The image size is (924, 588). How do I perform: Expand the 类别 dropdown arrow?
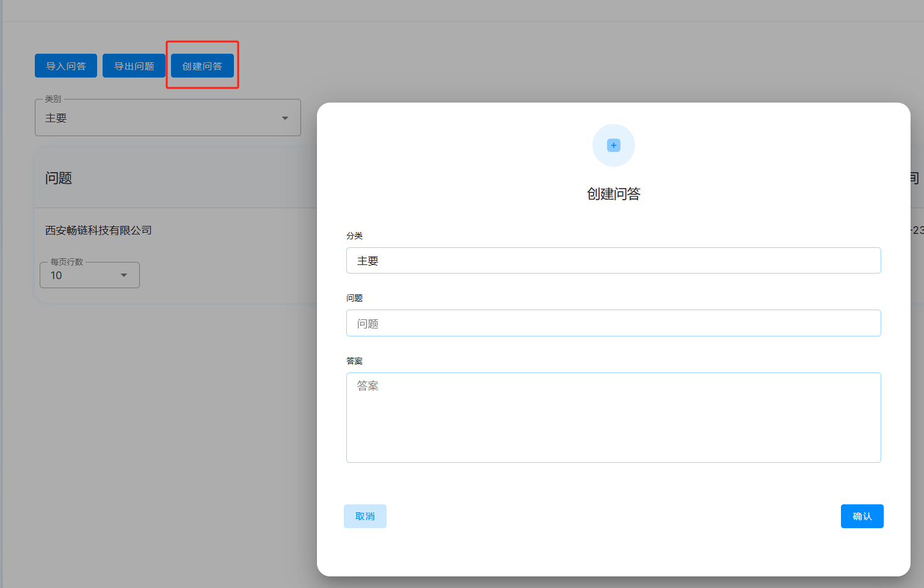click(285, 118)
